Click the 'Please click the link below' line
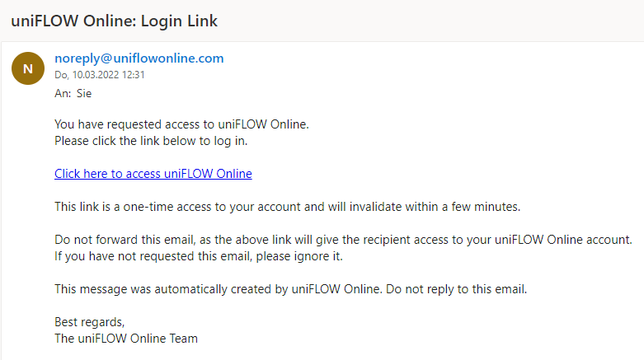The width and height of the screenshot is (644, 360). pyautogui.click(x=150, y=140)
